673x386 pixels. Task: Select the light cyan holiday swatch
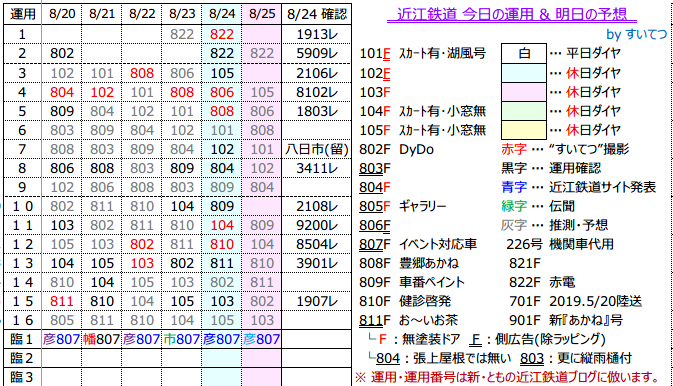[x=524, y=73]
